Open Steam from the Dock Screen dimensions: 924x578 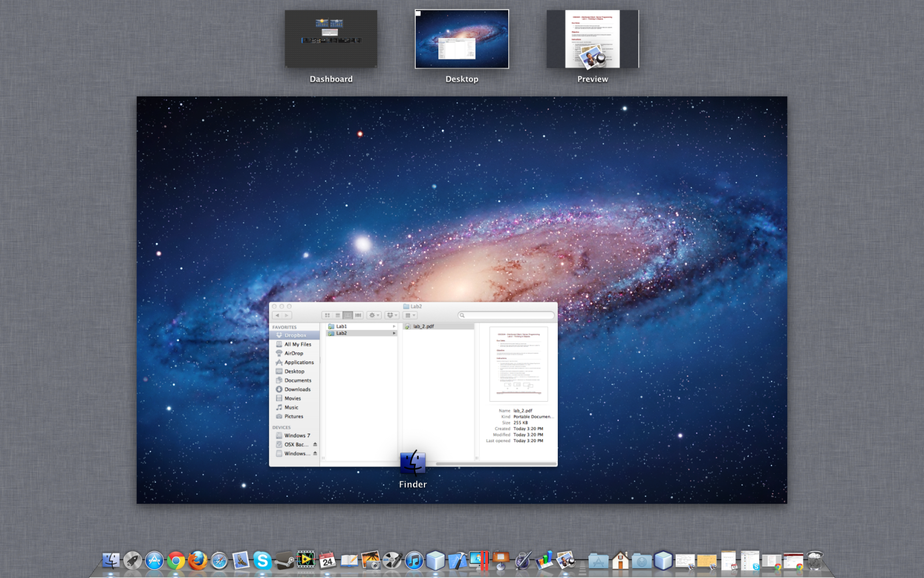click(x=284, y=560)
